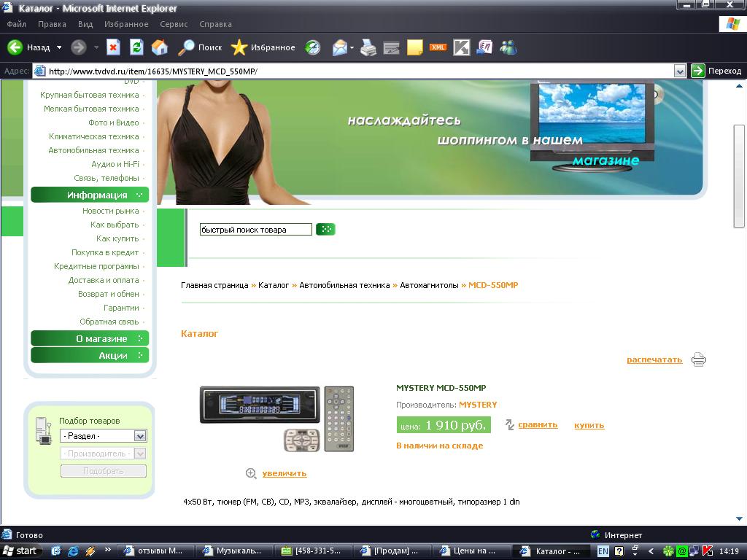Click the vertical scrollbar thumb
This screenshot has height=560, width=747.
click(x=739, y=176)
